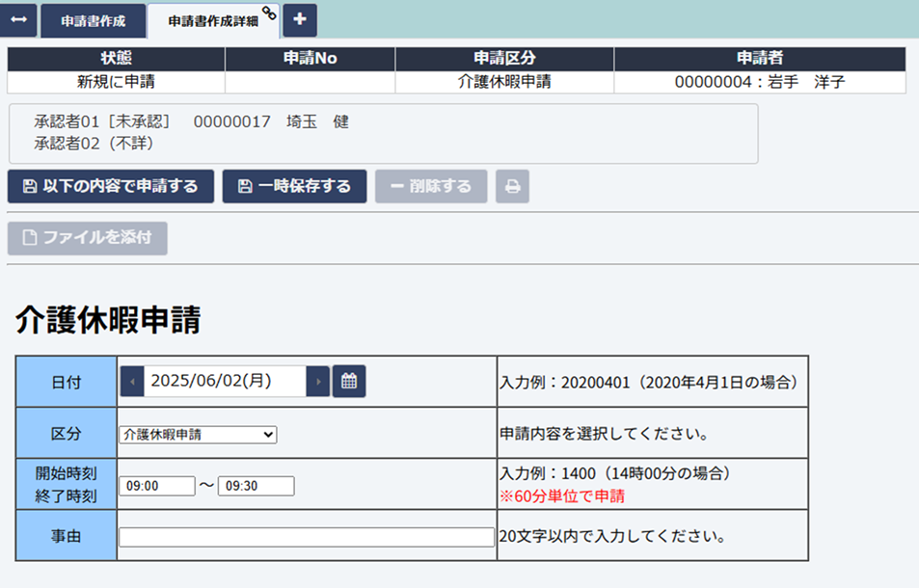Click the 削除する button
Image resolution: width=919 pixels, height=588 pixels.
pos(431,186)
